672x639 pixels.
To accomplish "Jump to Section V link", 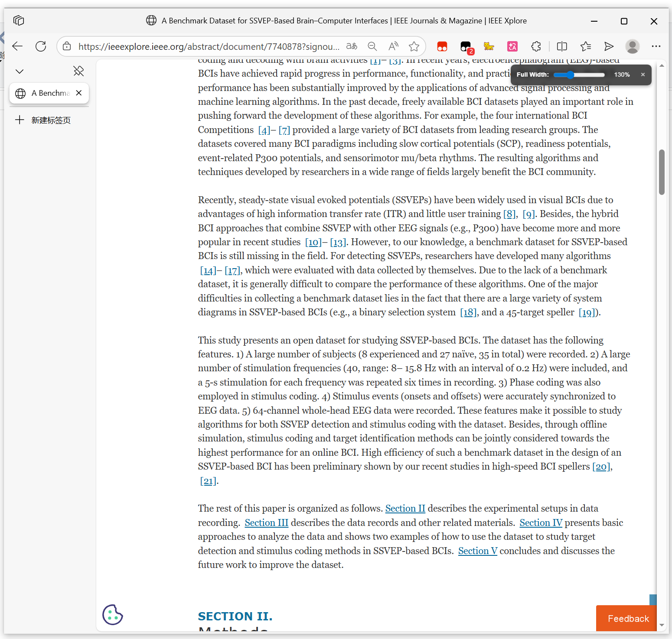I will (478, 551).
